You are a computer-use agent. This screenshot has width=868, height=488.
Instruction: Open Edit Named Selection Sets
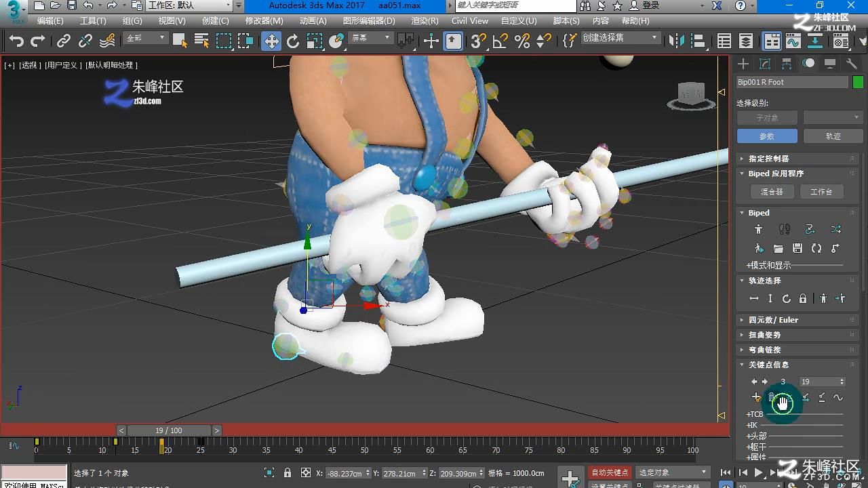[x=570, y=41]
